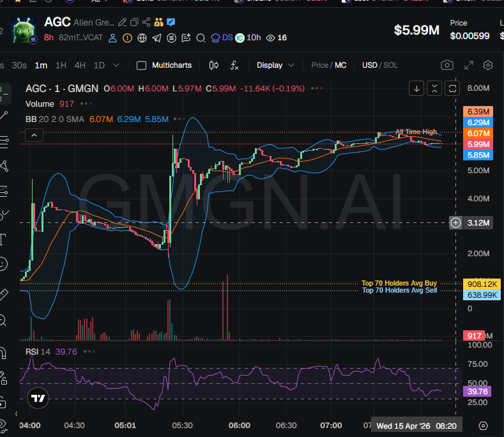Search token name with magnifier icon
This screenshot has height=437, width=504.
pos(201,38)
